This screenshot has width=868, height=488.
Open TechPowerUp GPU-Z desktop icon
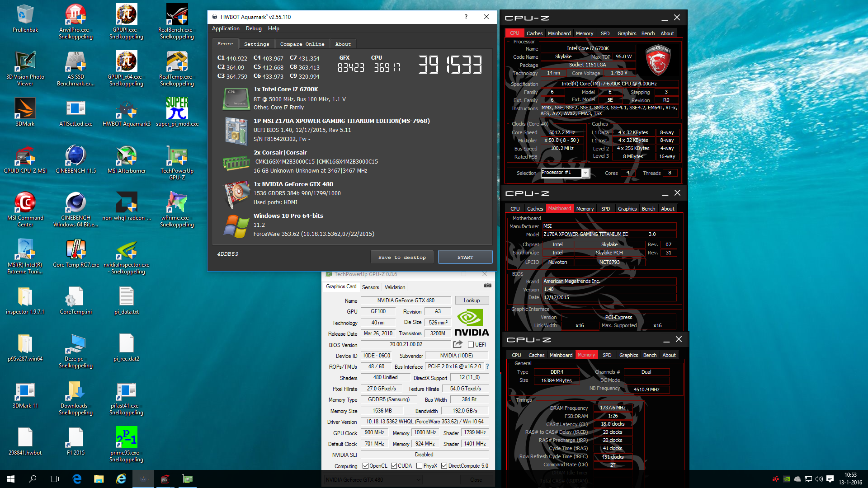tap(177, 163)
